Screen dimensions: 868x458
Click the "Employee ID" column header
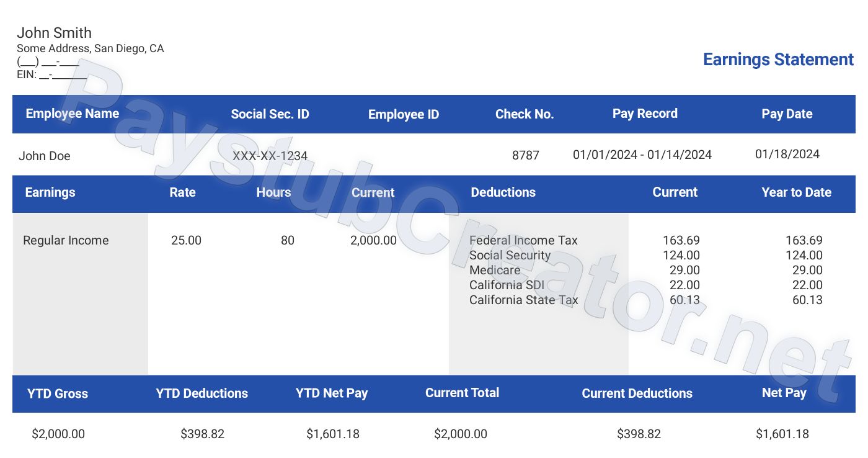(404, 114)
